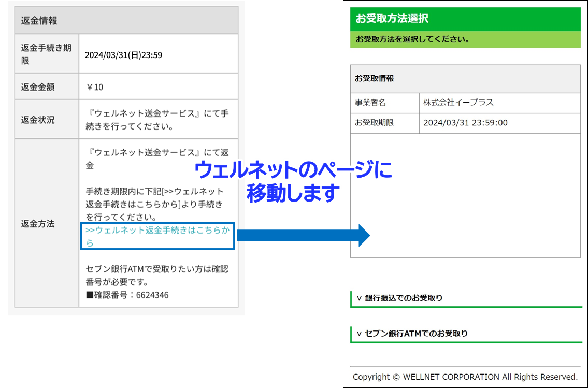Click the お受取情報 section header
This screenshot has height=388, width=588.
pyautogui.click(x=465, y=79)
